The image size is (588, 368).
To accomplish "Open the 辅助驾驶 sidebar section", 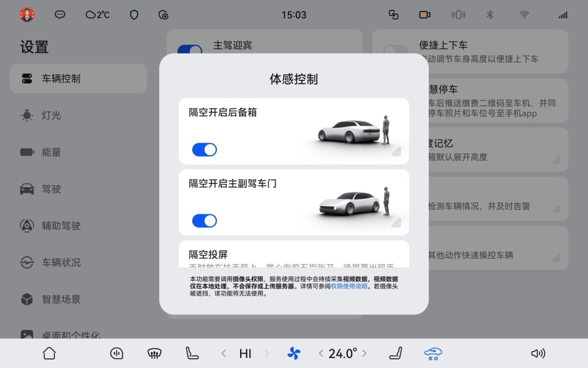I will 61,226.
